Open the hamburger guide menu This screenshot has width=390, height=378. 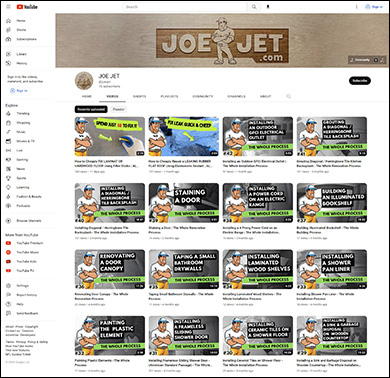[x=8, y=7]
